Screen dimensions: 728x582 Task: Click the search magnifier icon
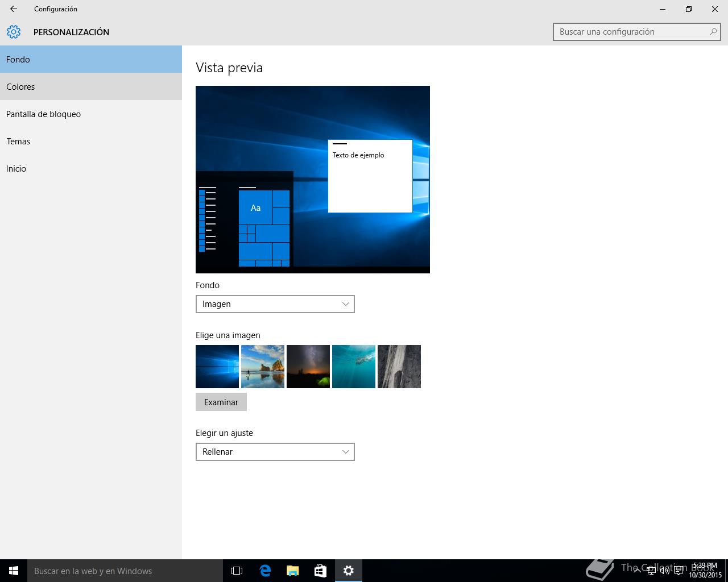click(x=713, y=32)
